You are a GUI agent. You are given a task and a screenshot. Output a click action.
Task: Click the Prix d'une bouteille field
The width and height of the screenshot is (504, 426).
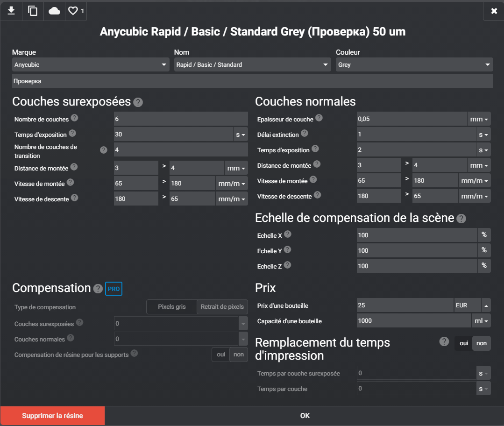coord(405,305)
